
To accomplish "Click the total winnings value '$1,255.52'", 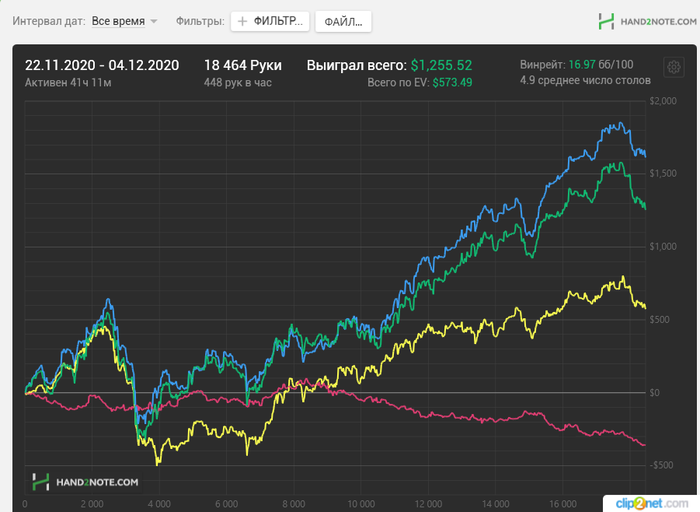I will [x=441, y=65].
